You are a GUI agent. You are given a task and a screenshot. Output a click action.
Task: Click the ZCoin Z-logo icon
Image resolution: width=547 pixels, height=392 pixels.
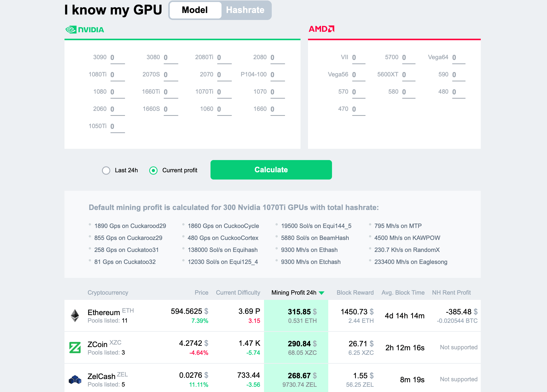pyautogui.click(x=73, y=348)
